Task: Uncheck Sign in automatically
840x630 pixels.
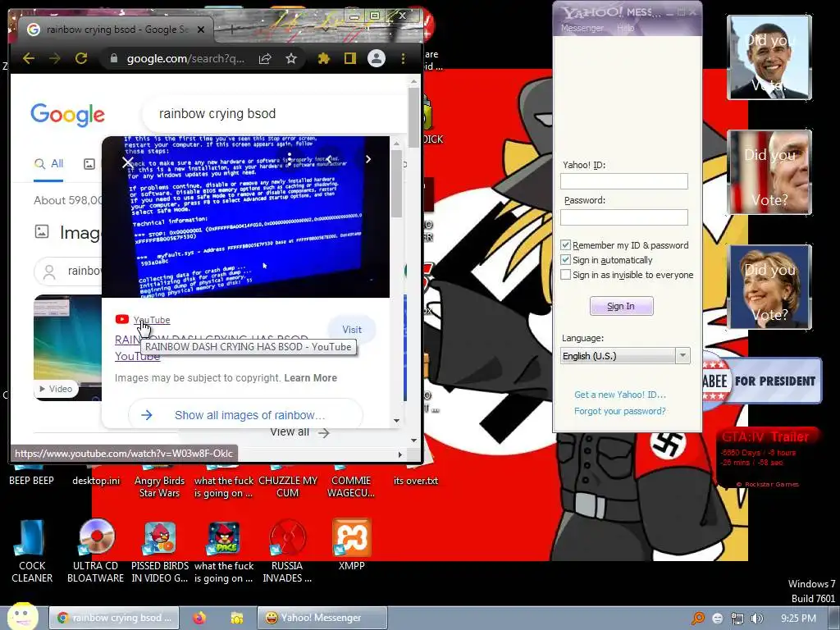Action: [x=565, y=260]
